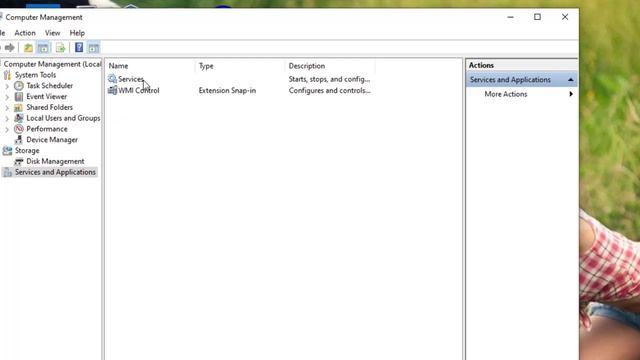640x360 pixels.
Task: Collapse the Services and Applications actions section
Action: click(571, 80)
